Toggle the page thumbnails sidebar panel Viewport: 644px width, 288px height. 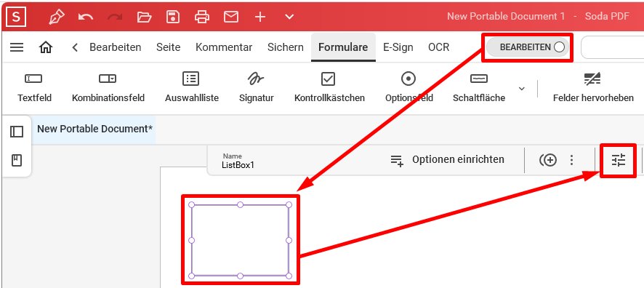17,132
